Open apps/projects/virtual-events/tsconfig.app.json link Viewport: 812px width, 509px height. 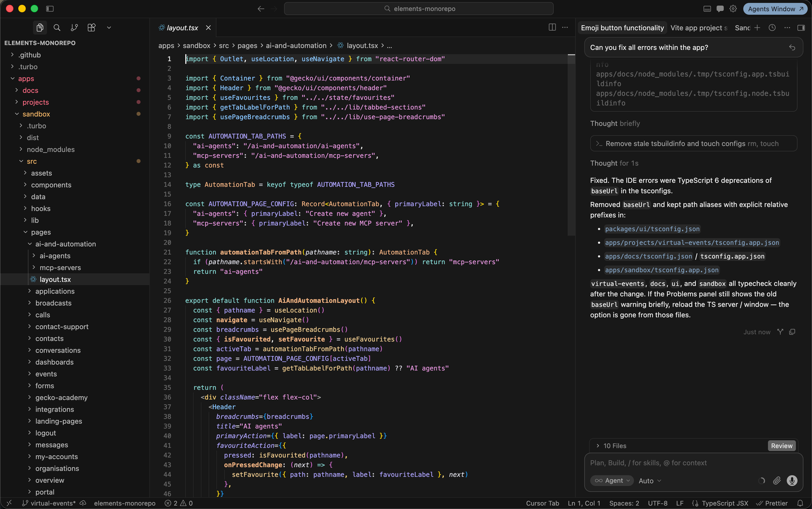(x=692, y=243)
